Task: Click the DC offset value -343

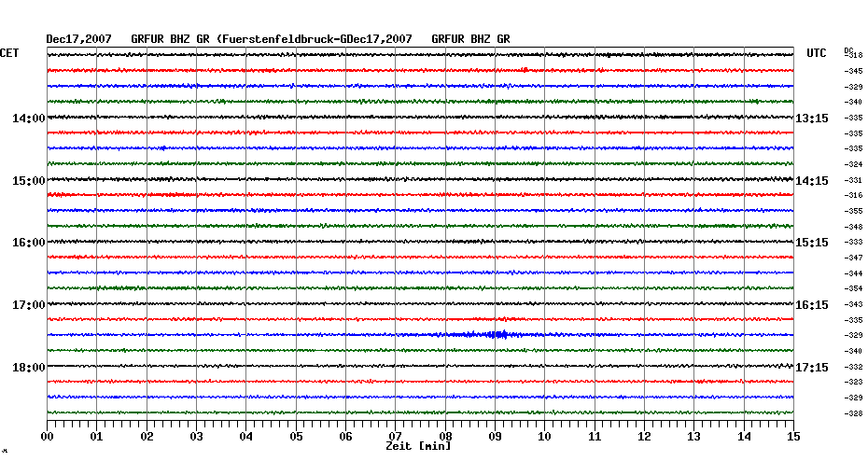Action: 853,304
